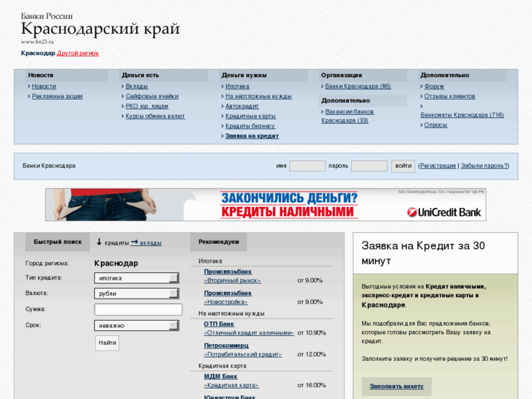Click Заполнить анкету button
The height and width of the screenshot is (399, 532).
(397, 386)
